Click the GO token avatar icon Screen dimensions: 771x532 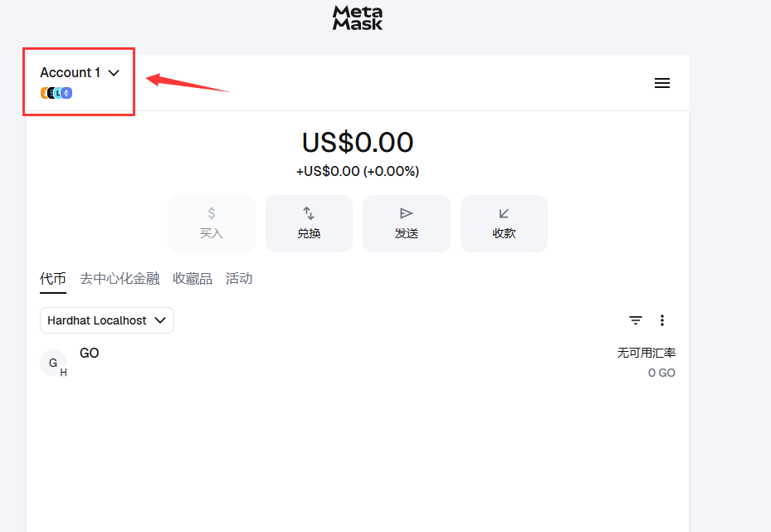pyautogui.click(x=53, y=363)
